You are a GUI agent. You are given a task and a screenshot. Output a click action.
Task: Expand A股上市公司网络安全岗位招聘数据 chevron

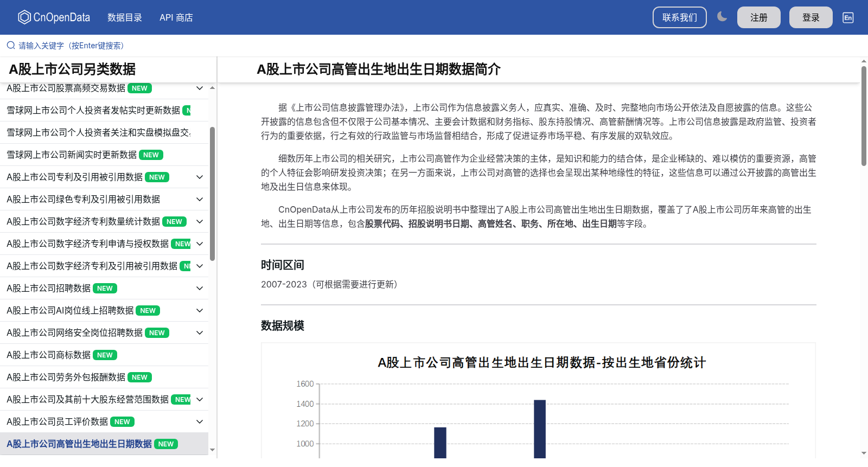(x=200, y=332)
